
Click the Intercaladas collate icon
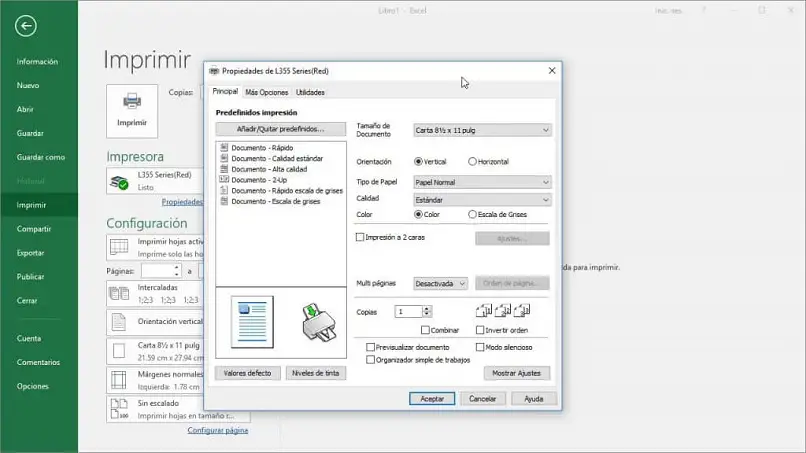119,293
